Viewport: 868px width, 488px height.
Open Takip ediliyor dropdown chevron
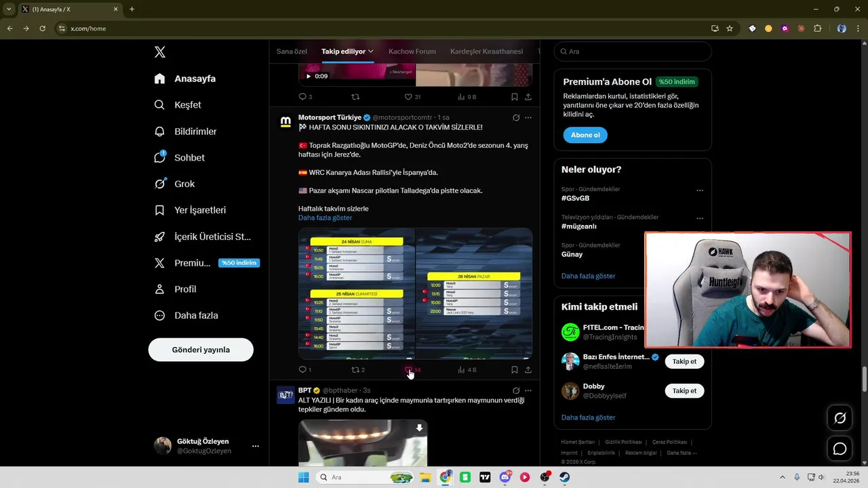(x=371, y=52)
